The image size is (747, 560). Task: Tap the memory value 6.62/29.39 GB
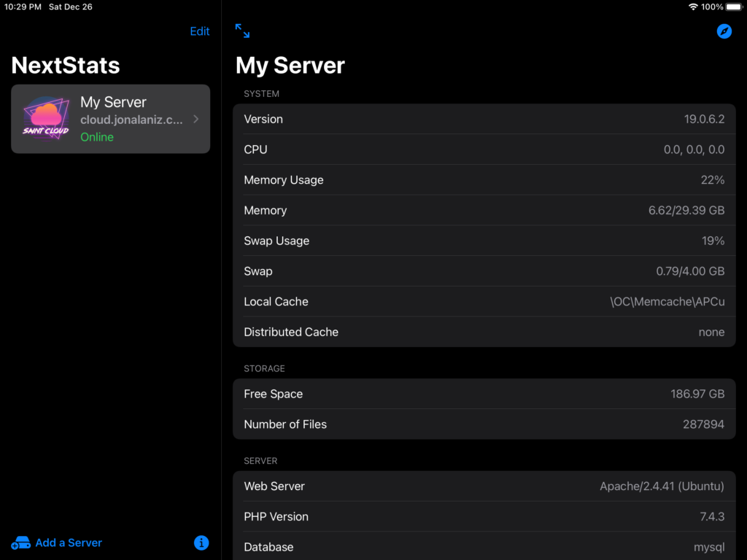pyautogui.click(x=686, y=211)
